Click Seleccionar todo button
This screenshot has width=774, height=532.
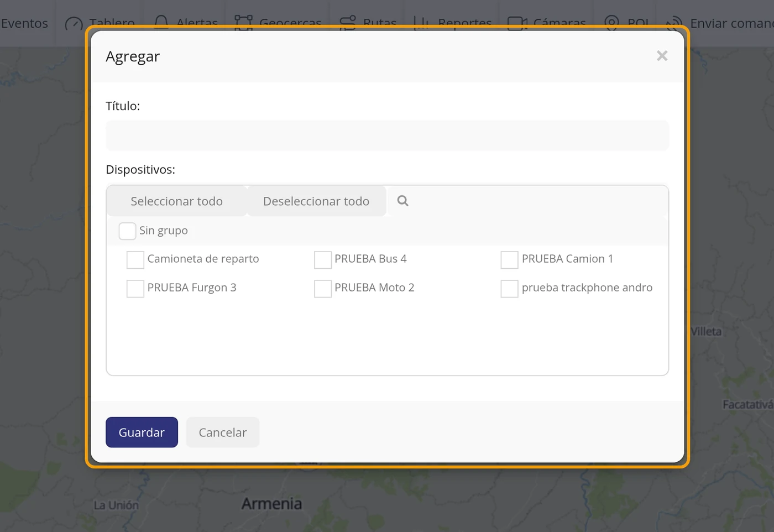pyautogui.click(x=176, y=201)
